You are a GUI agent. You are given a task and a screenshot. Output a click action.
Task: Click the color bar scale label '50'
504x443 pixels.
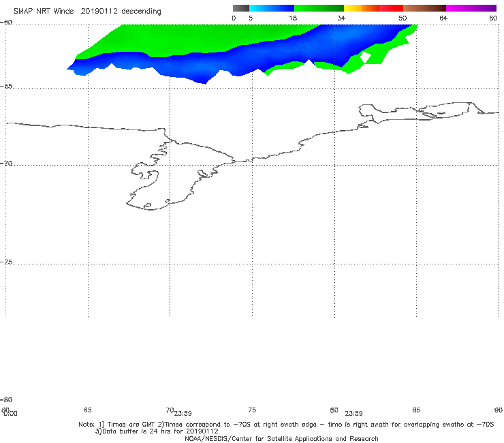[403, 18]
